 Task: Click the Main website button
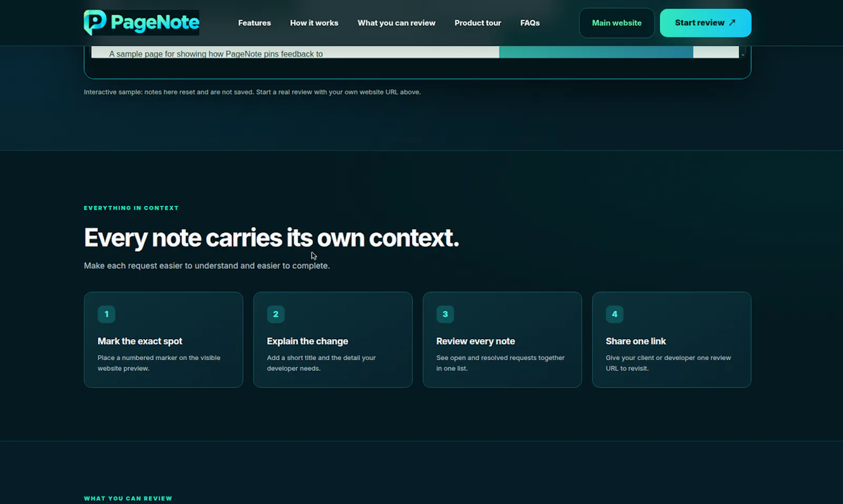click(x=616, y=23)
